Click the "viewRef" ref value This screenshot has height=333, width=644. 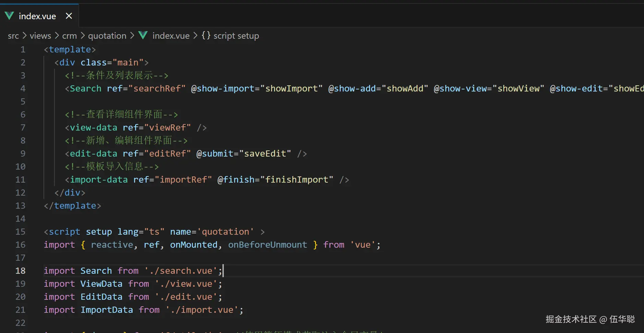tap(168, 128)
